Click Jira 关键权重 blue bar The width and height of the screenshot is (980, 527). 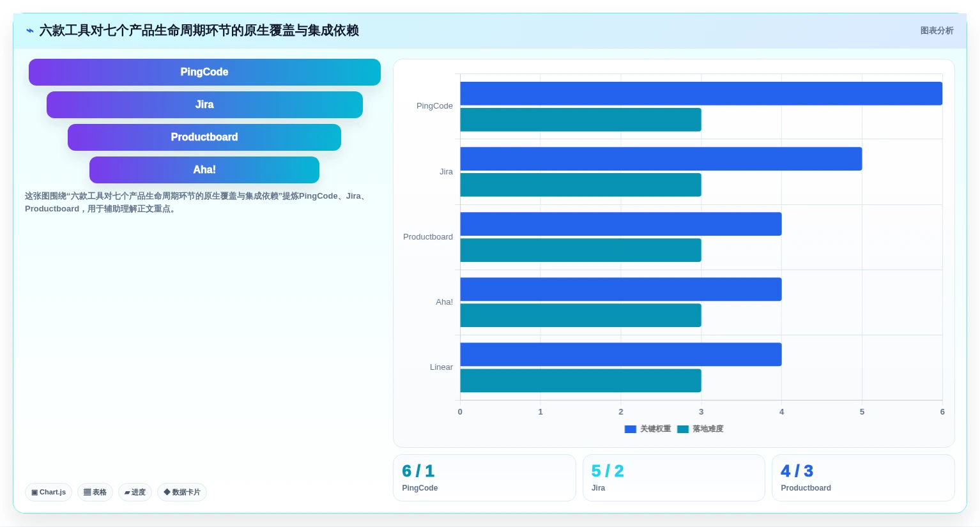click(x=661, y=159)
